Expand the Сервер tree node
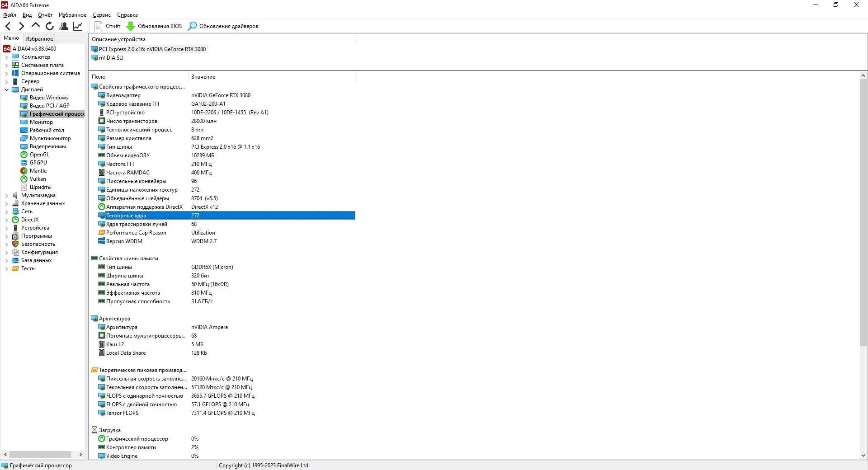This screenshot has height=470, width=868. click(x=7, y=81)
